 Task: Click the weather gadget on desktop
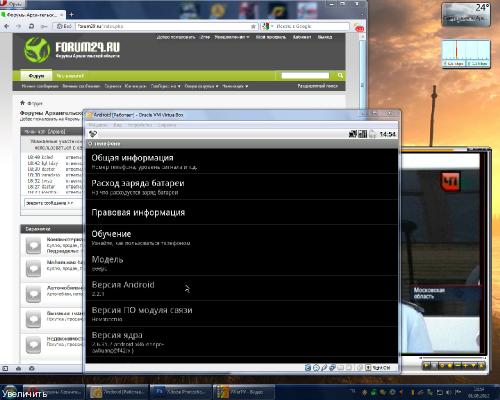tap(466, 14)
